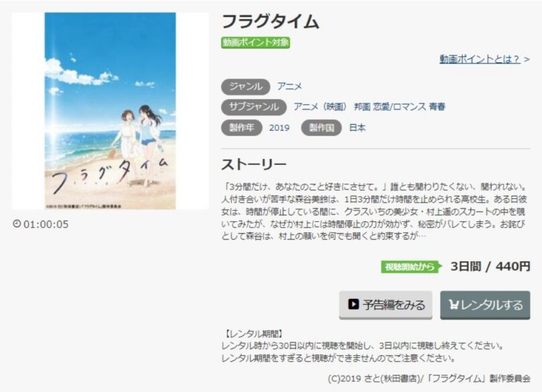542x392 pixels.
Task: Click the 日本 production country link
Action: click(x=357, y=127)
